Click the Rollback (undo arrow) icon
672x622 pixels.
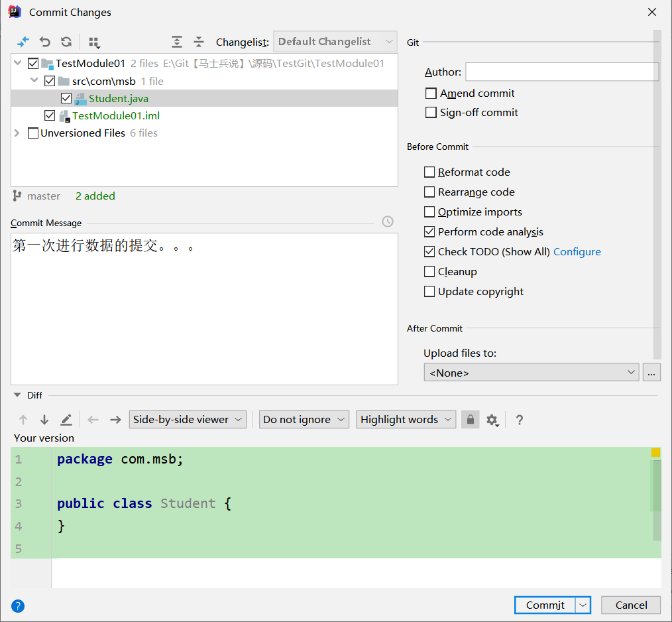[x=45, y=42]
